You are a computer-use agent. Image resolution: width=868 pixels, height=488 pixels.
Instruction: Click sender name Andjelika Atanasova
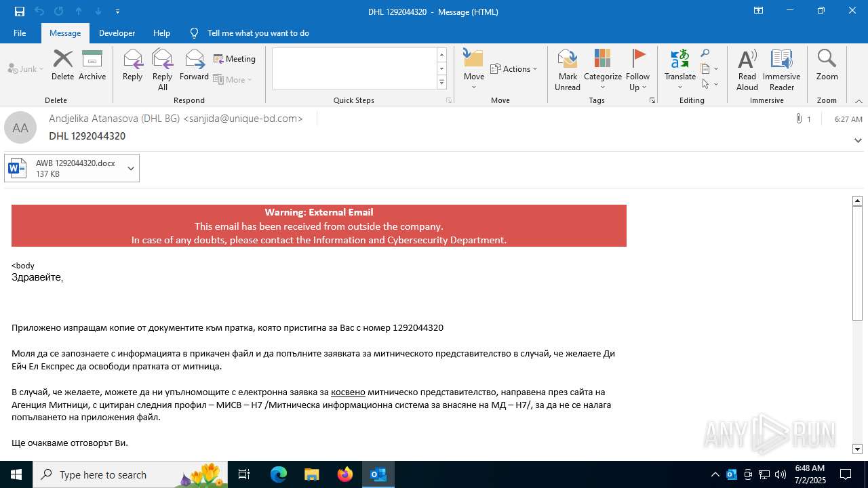pos(176,119)
